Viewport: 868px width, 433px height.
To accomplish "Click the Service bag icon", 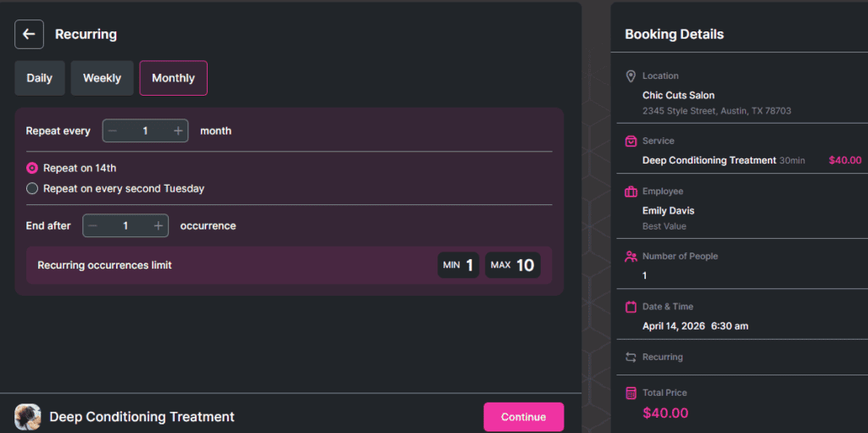I will click(631, 142).
